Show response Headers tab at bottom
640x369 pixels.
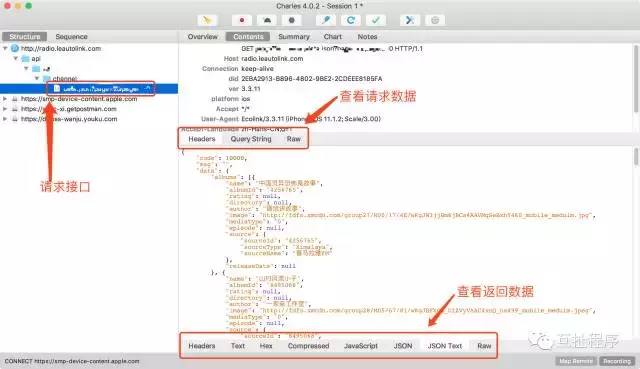coord(202,346)
